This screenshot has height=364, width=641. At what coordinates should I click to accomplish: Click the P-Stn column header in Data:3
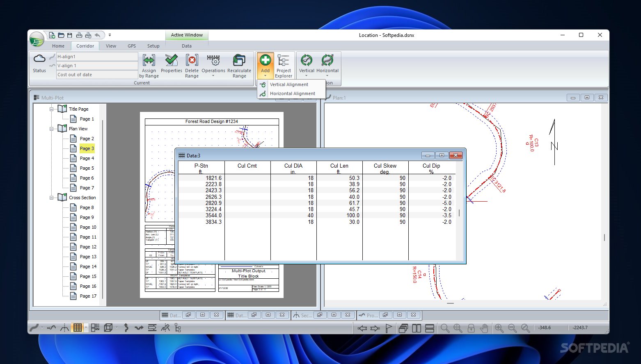201,168
